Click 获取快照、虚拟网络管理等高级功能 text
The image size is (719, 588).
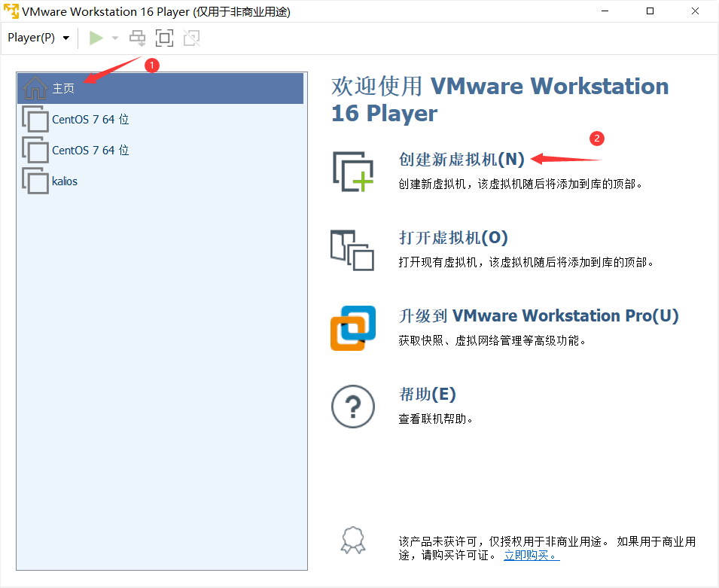tap(492, 341)
